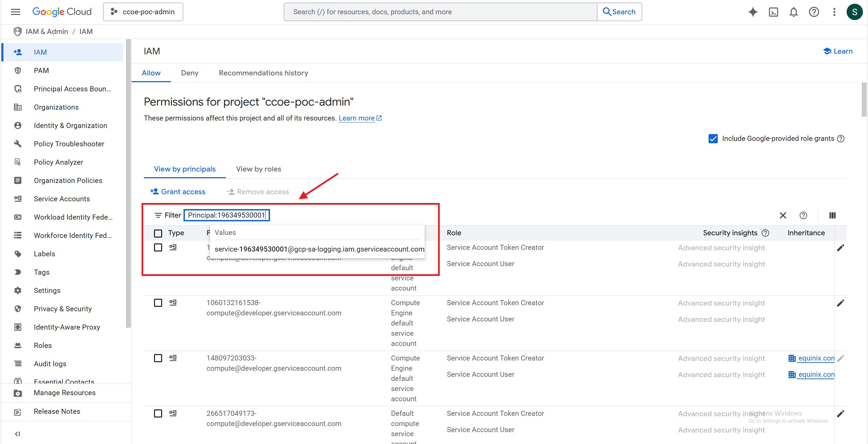
Task: Switch to the Deny tab
Action: 190,73
